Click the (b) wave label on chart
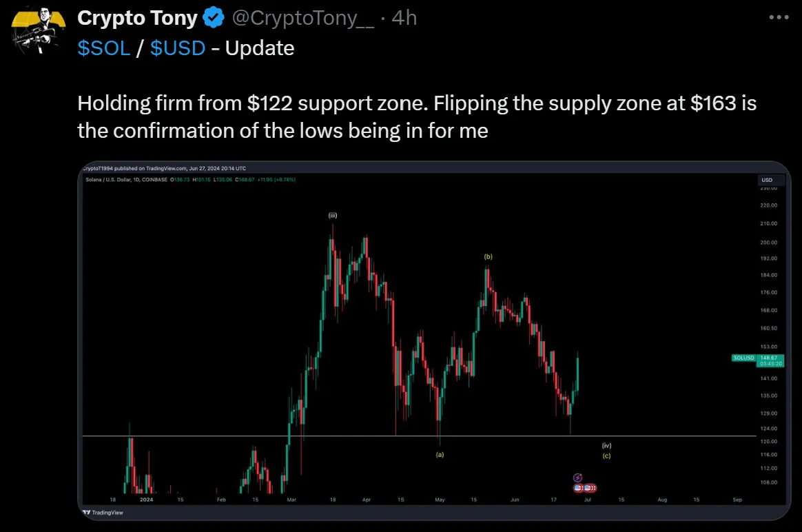The image size is (802, 532). [488, 257]
